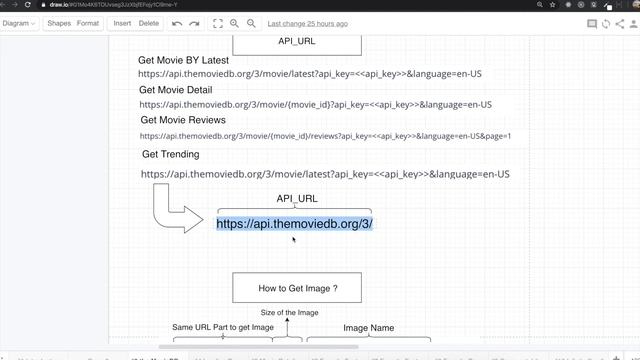The image size is (640, 360).
Task: Select the movie detail {movie_id} URL text
Action: [x=316, y=105]
